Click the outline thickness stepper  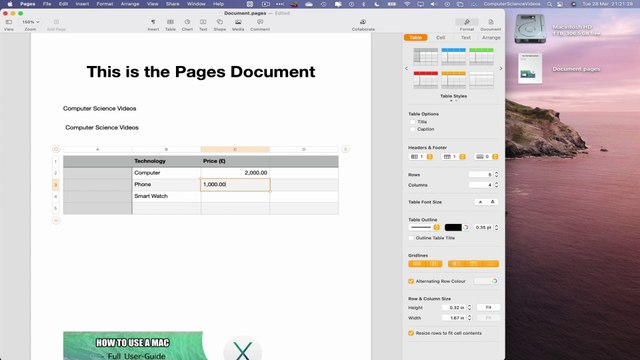[x=496, y=227]
